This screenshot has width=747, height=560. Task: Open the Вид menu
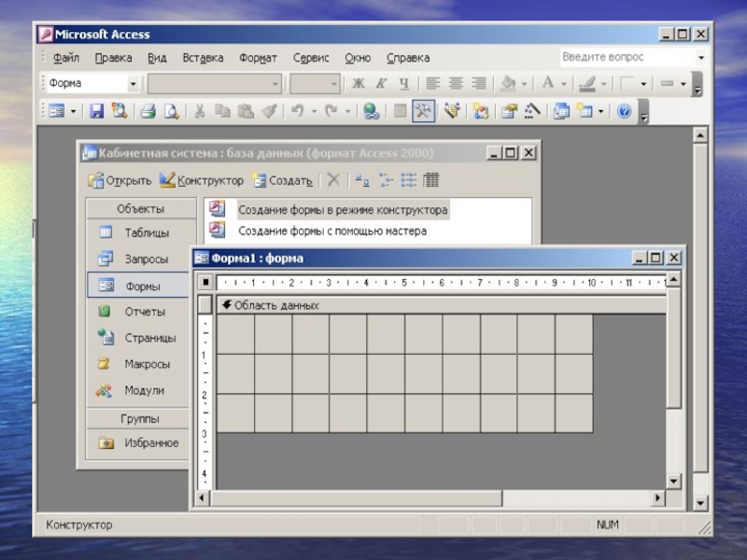[x=157, y=58]
